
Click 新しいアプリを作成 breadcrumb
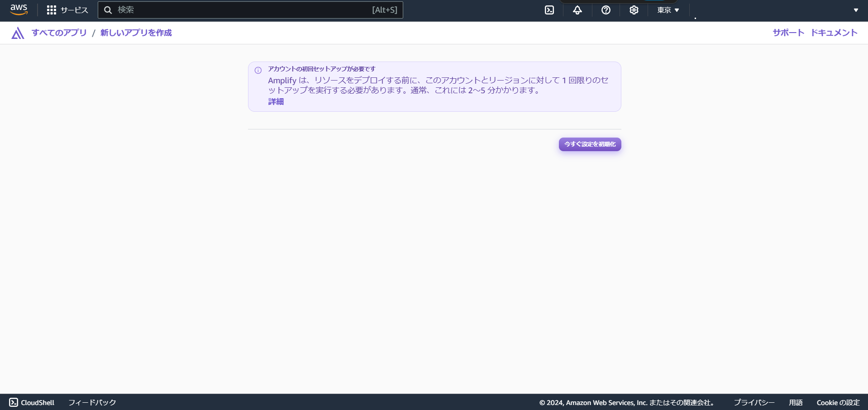136,33
